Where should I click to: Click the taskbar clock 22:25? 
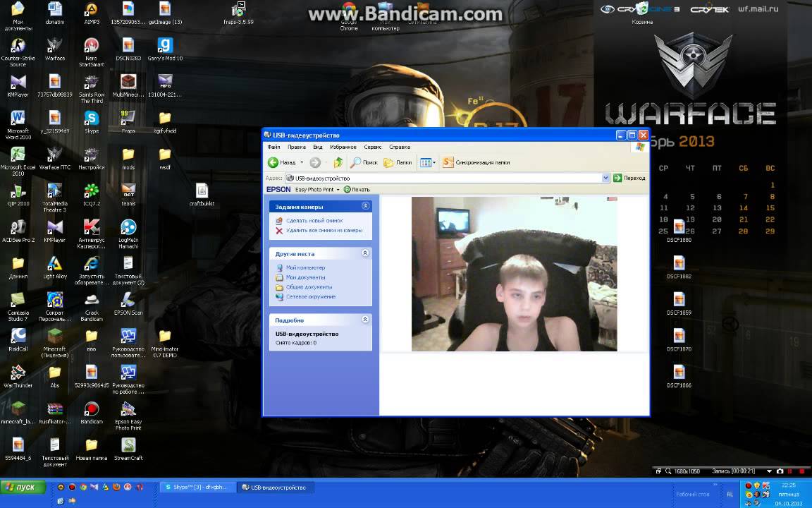(x=789, y=485)
